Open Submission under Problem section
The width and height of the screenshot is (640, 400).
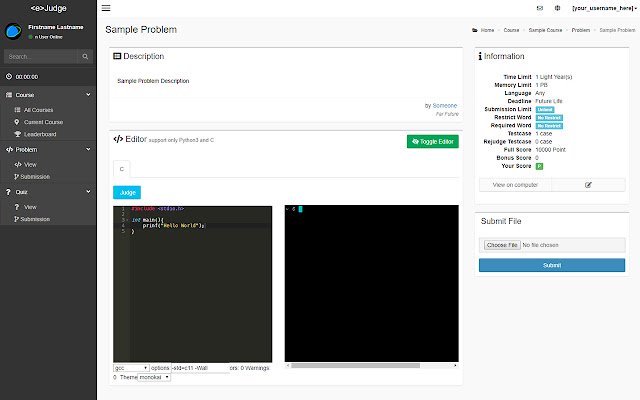point(35,177)
